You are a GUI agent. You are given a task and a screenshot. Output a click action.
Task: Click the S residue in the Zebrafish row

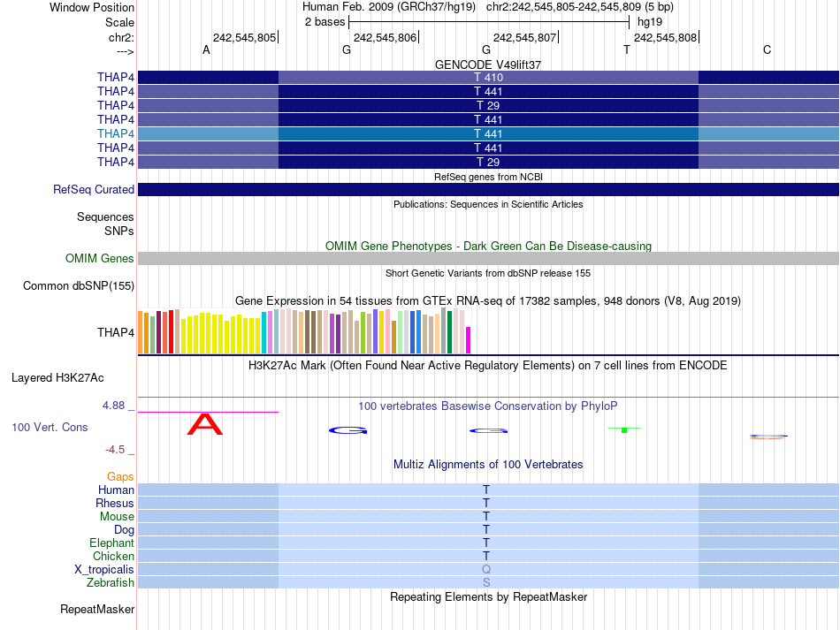click(486, 582)
